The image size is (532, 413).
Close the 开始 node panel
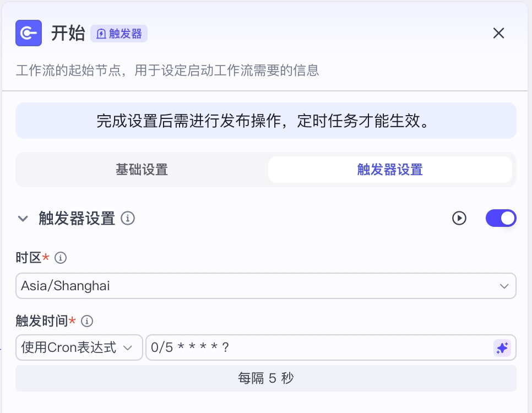tap(498, 33)
